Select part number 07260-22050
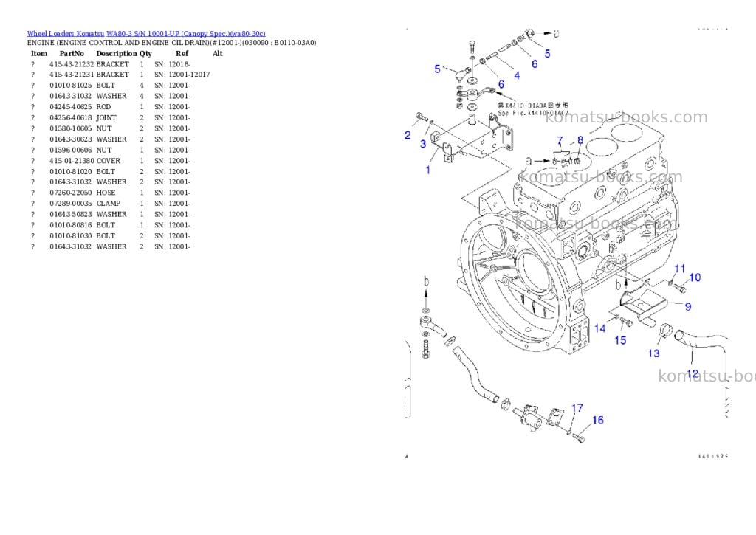This screenshot has height=535, width=756. tap(70, 193)
